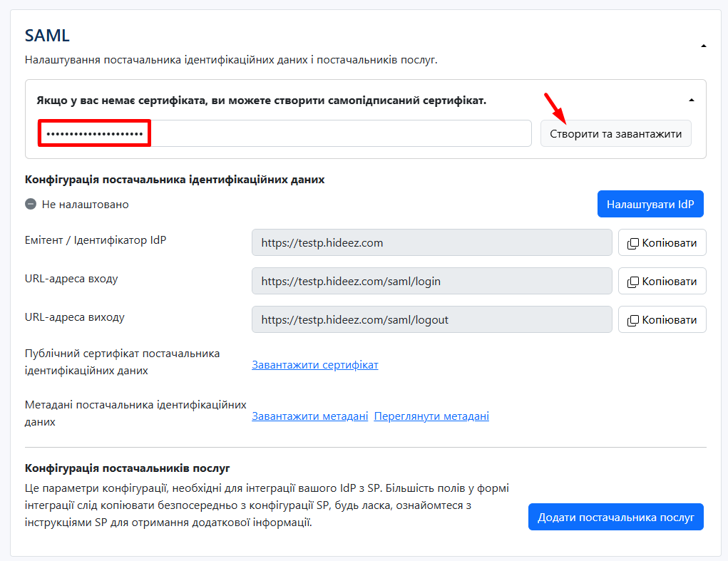728x561 pixels.
Task: Open the Переглянути метадані link
Action: pyautogui.click(x=431, y=416)
